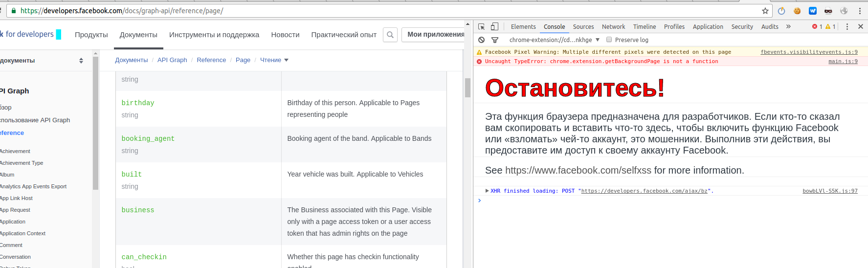Click the Page breadcrumb link
This screenshot has width=868, height=268.
pyautogui.click(x=243, y=60)
